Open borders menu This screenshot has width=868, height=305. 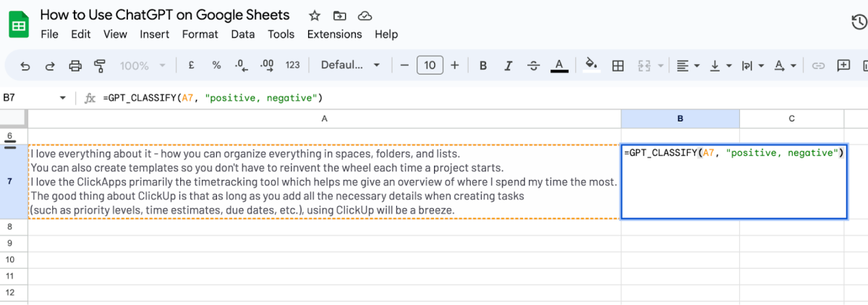pyautogui.click(x=618, y=65)
